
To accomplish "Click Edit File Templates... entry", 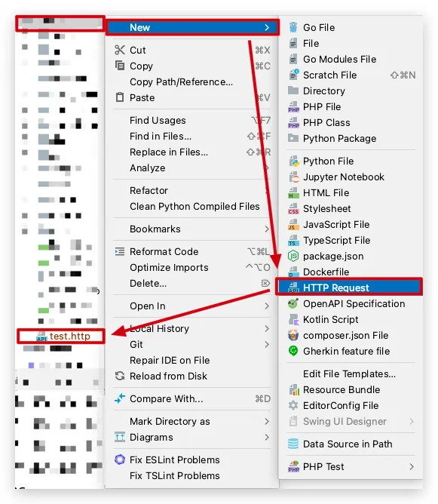I will (349, 373).
